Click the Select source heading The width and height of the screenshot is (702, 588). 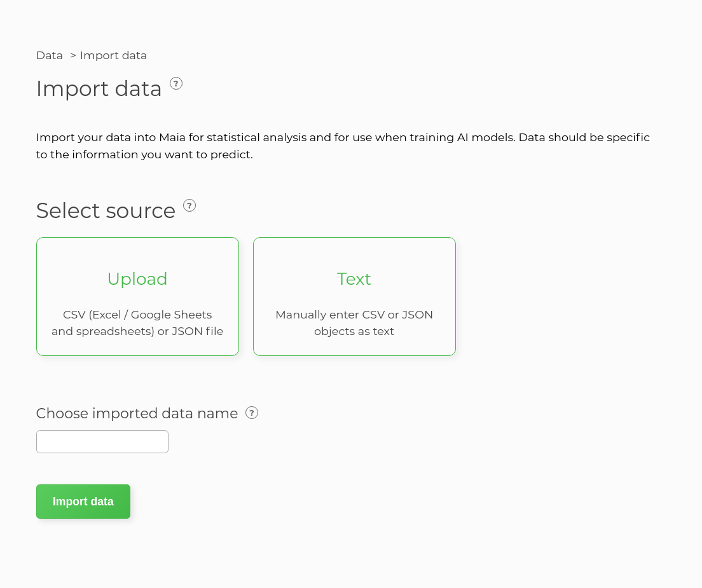[106, 210]
